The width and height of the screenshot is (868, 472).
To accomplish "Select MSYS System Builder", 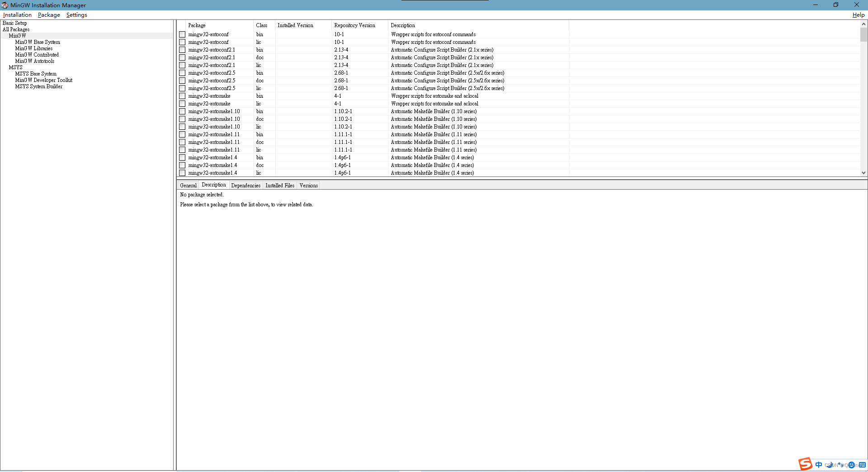I will [x=39, y=86].
